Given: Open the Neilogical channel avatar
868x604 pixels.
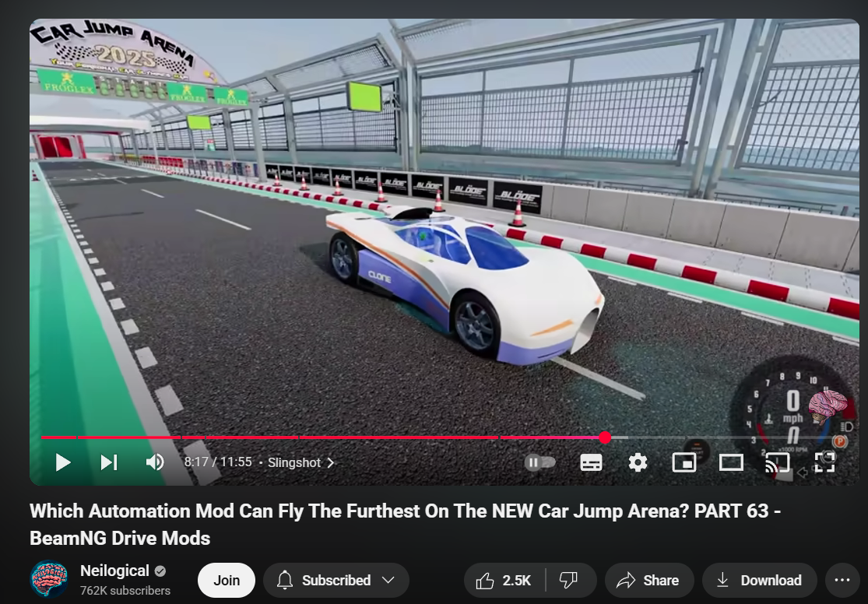Looking at the screenshot, I should point(49,580).
